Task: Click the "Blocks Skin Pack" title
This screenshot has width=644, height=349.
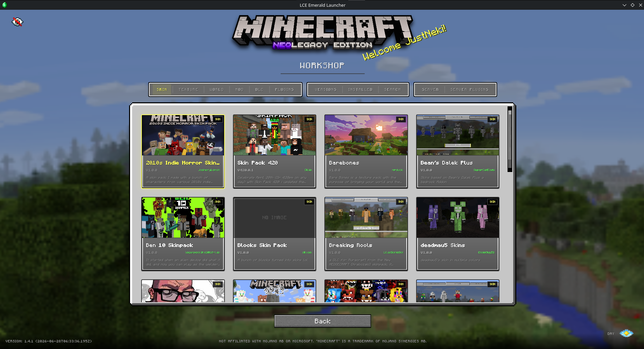Action: tap(262, 245)
